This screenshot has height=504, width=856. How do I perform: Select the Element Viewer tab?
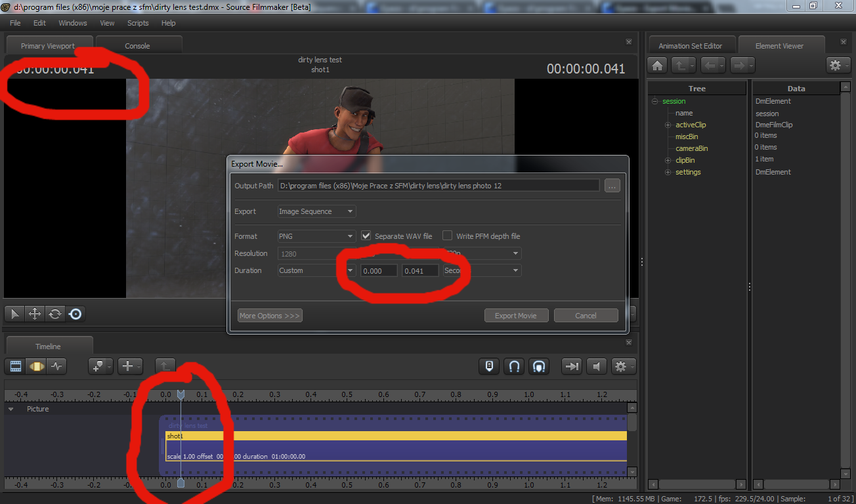click(x=780, y=46)
